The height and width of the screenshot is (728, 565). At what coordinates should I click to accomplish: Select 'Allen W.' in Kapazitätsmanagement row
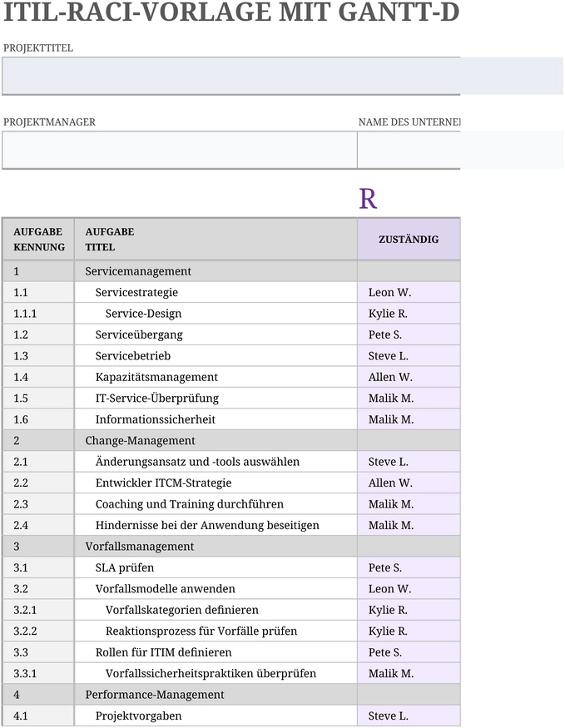pyautogui.click(x=409, y=377)
